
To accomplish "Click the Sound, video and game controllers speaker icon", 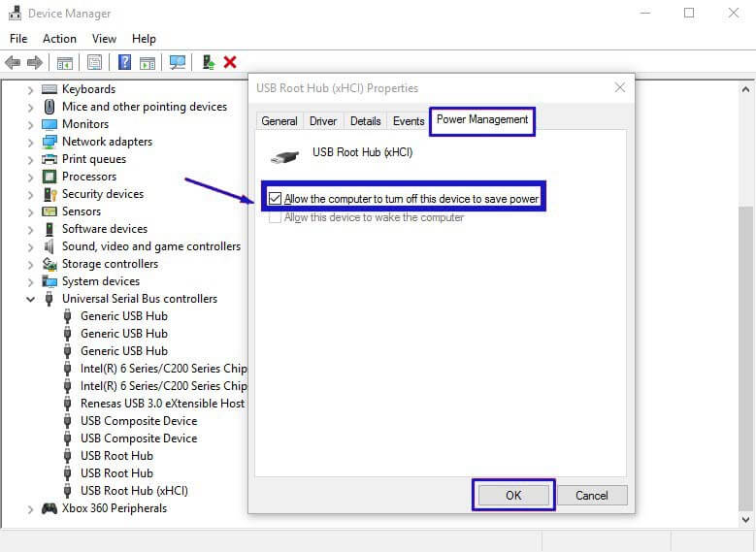I will [x=49, y=246].
